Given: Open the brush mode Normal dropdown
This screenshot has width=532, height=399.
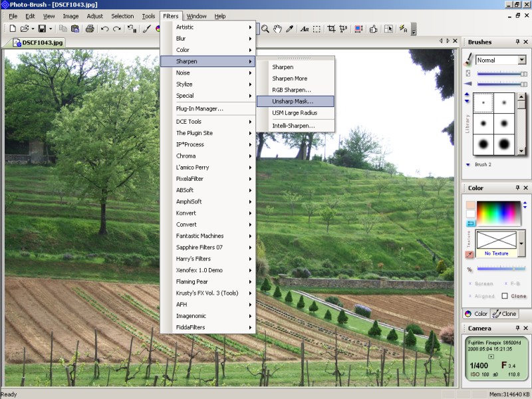Looking at the screenshot, I should click(x=521, y=60).
